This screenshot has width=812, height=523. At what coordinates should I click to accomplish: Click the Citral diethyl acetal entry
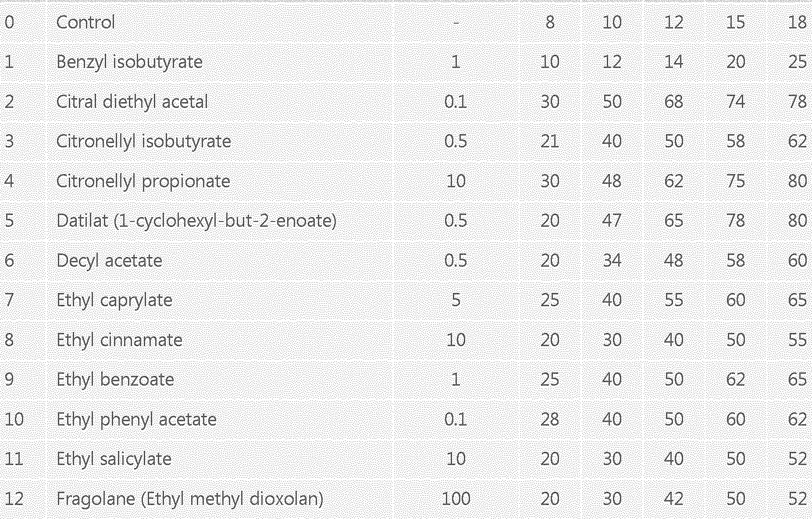pyautogui.click(x=132, y=102)
